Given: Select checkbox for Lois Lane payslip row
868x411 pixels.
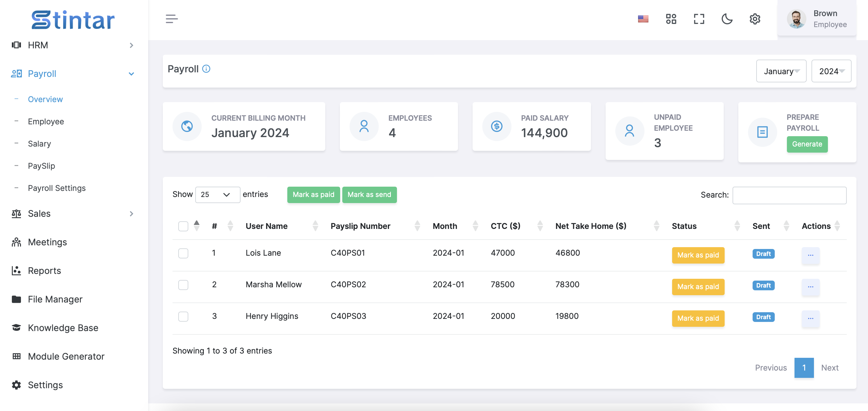Looking at the screenshot, I should 183,254.
